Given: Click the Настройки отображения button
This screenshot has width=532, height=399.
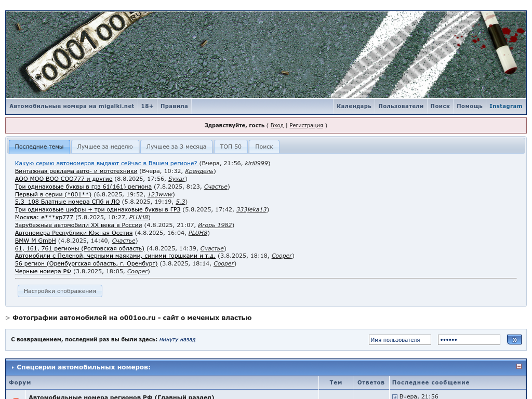Looking at the screenshot, I should point(60,291).
